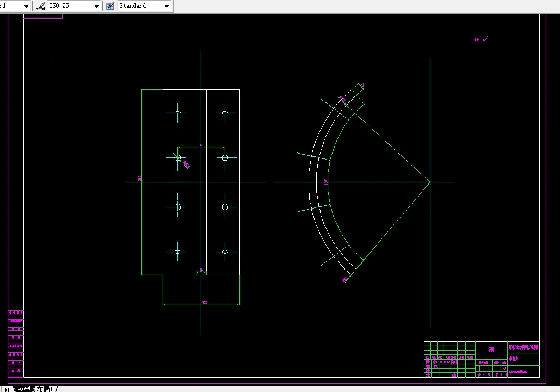Select the 310 height dimension text
The image size is (560, 392).
pyautogui.click(x=140, y=178)
